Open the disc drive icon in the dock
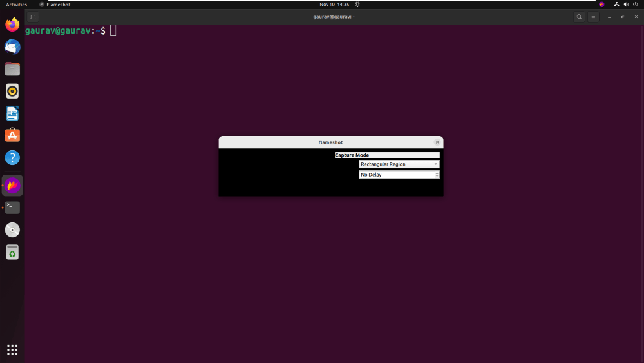This screenshot has width=644, height=363. (12, 230)
